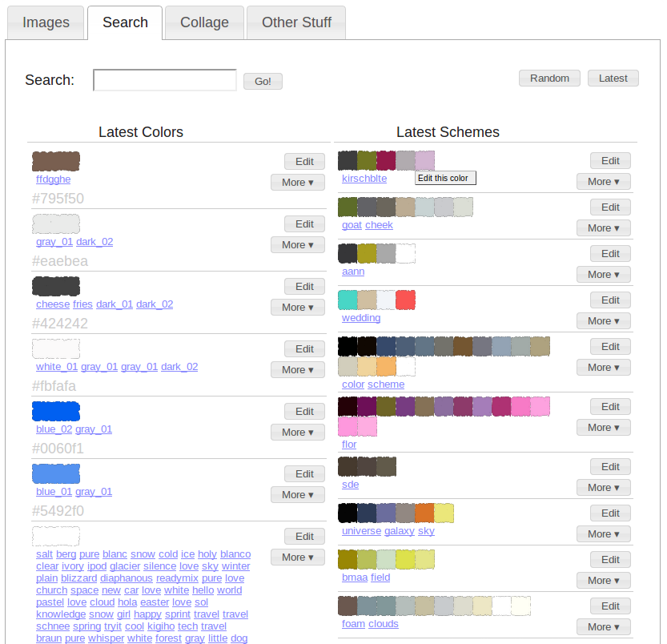Open More dropdown for #795f50 color
Image resolution: width=667 pixels, height=644 pixels.
click(x=297, y=182)
